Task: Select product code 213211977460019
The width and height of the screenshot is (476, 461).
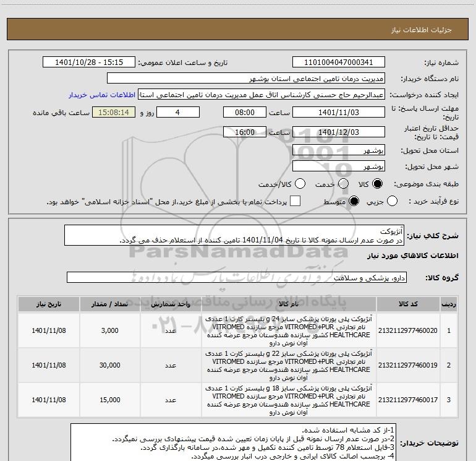Action: tap(408, 365)
